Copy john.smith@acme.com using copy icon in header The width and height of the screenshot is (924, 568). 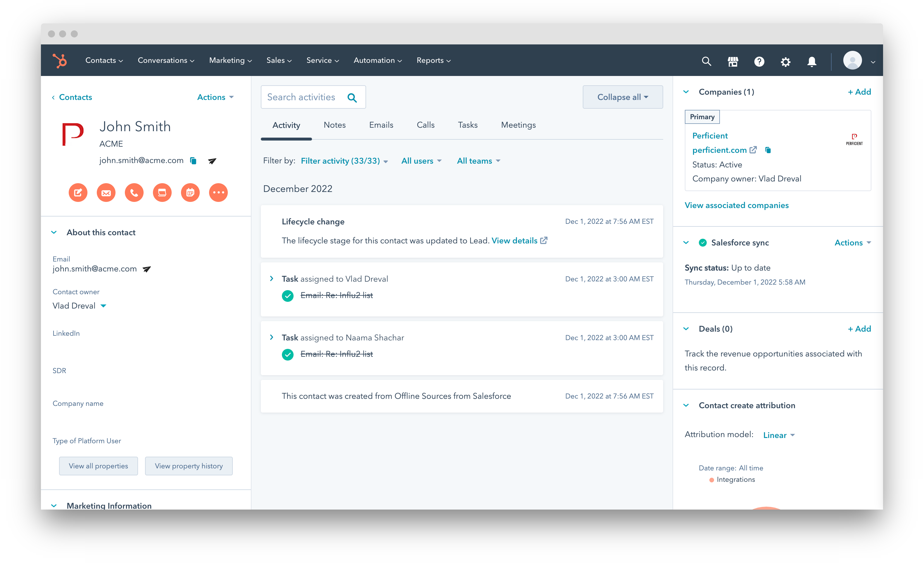pyautogui.click(x=193, y=161)
